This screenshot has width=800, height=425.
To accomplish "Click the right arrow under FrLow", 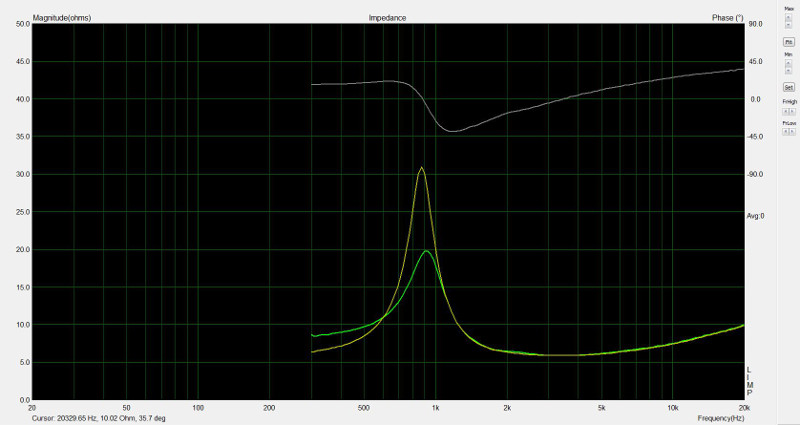I will point(792,132).
